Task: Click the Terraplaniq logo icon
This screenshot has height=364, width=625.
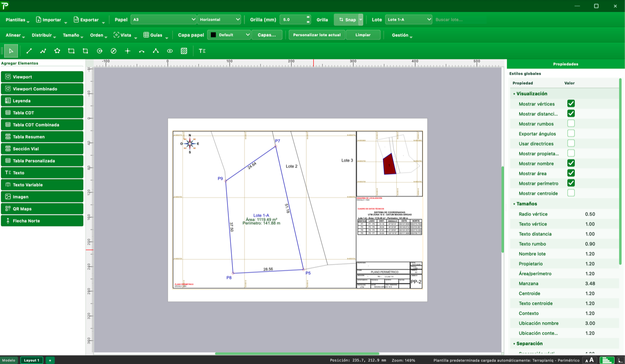Action: tap(5, 6)
